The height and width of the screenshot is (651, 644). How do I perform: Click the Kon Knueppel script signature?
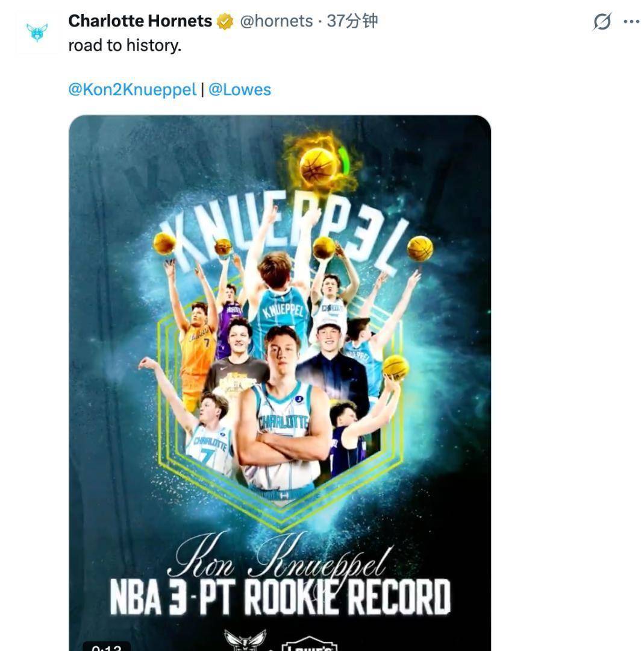click(280, 556)
